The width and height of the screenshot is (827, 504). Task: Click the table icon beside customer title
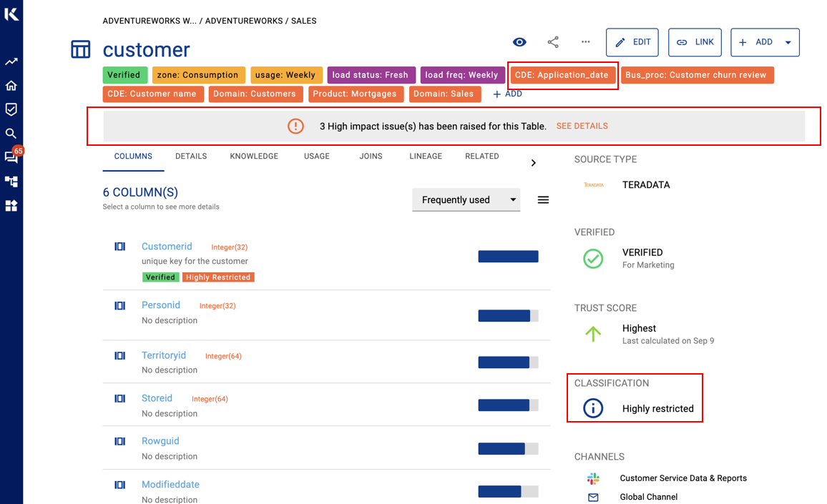pos(81,49)
